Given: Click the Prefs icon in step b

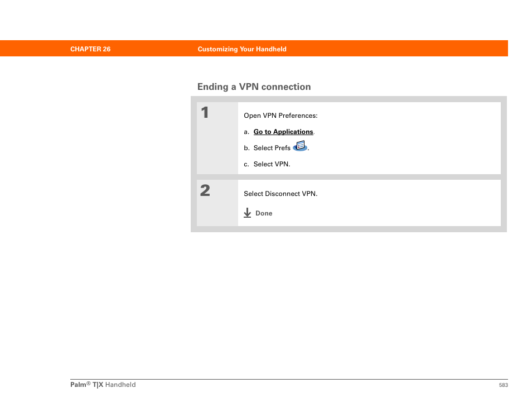Looking at the screenshot, I should (300, 146).
